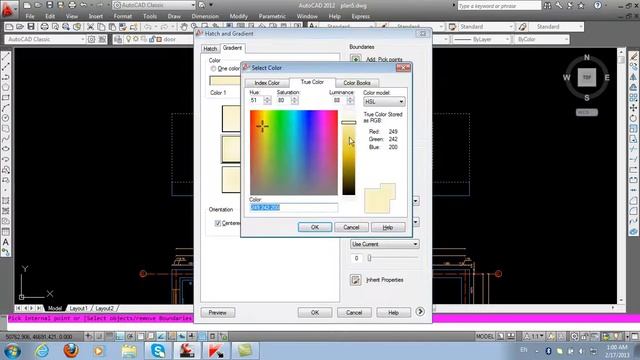The image size is (640, 360).
Task: Click the Add Pick points button icon
Action: tap(356, 59)
